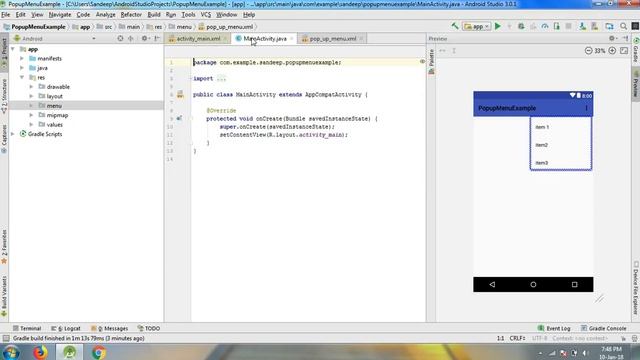Screen dimensions: 640x360
Task: Open Project panel settings gear
Action: (144, 38)
